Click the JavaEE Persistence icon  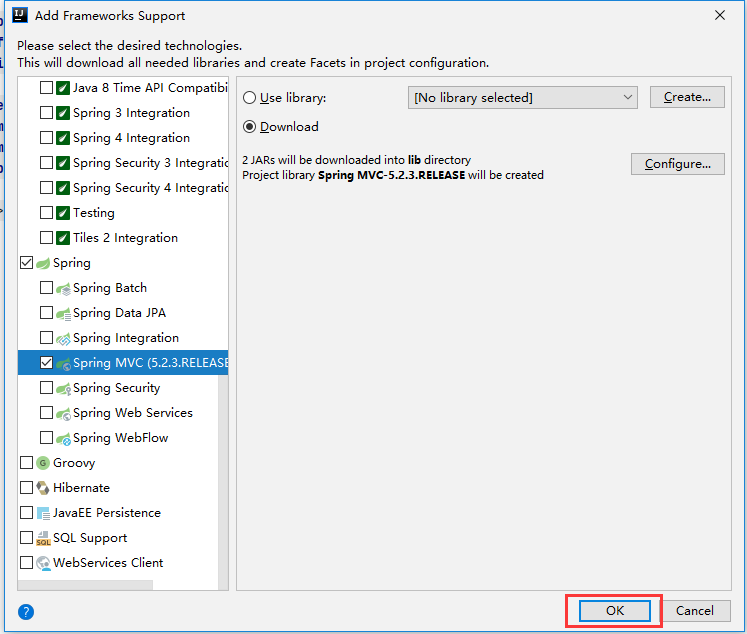pyautogui.click(x=43, y=513)
